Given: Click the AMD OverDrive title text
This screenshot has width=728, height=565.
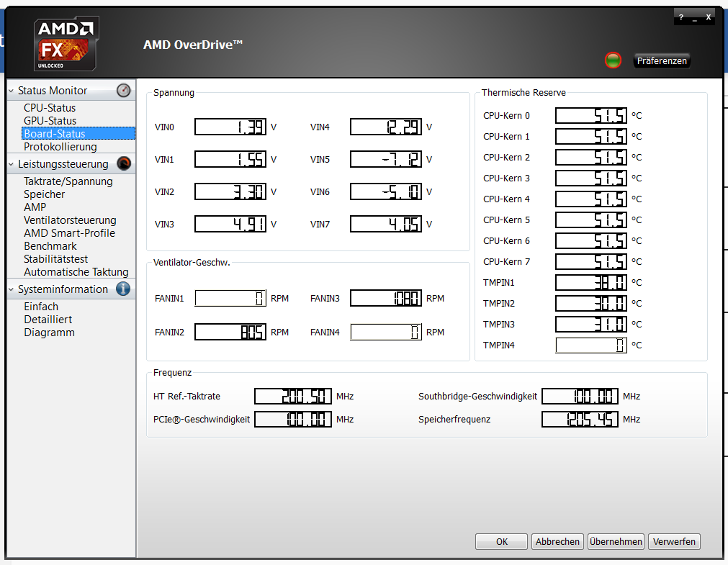Looking at the screenshot, I should 193,45.
